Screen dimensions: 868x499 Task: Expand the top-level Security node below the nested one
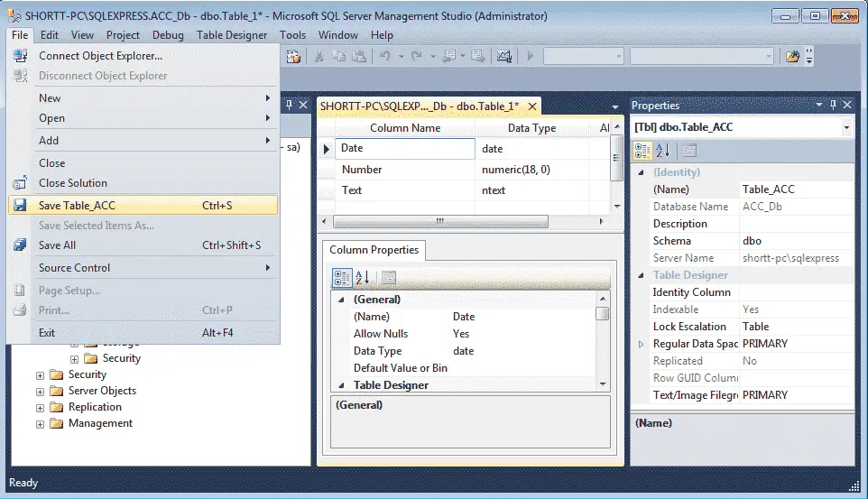40,375
